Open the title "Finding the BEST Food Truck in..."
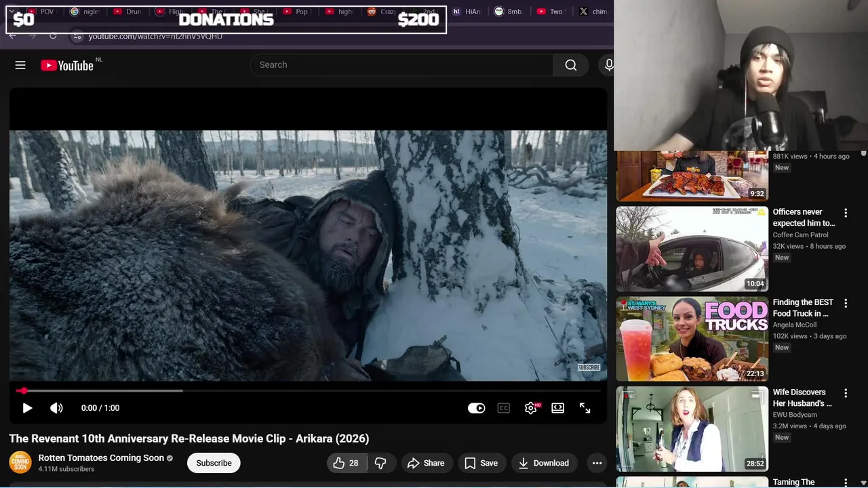This screenshot has height=488, width=868. pyautogui.click(x=804, y=308)
